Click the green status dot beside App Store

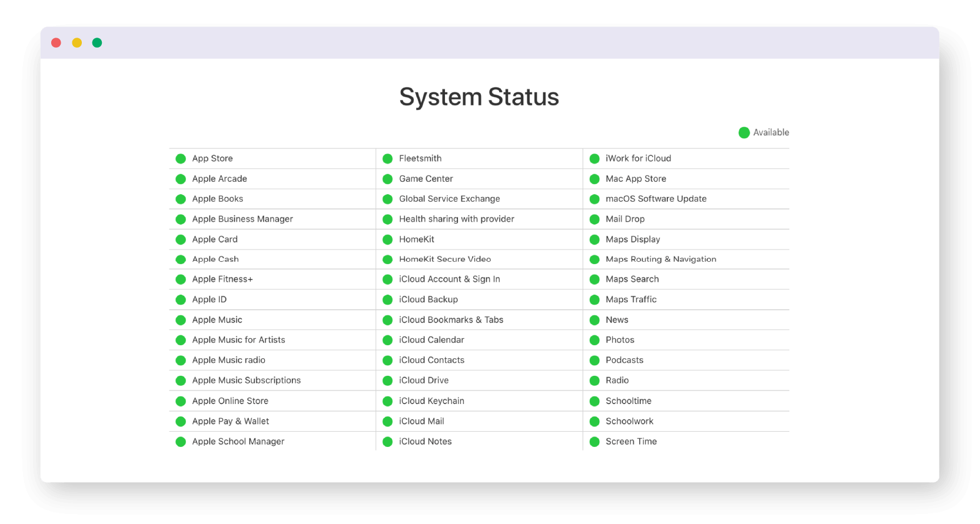coord(181,159)
